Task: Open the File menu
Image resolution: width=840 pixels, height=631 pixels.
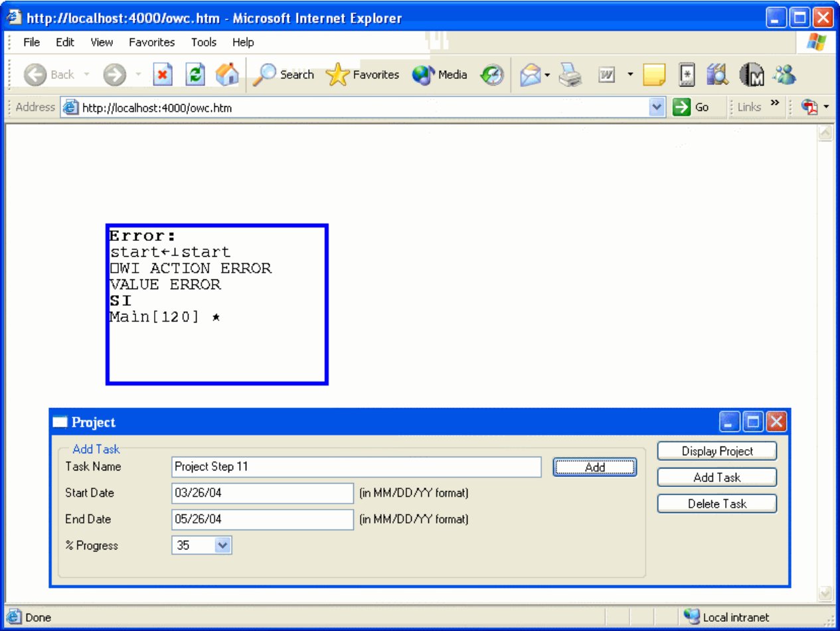Action: click(31, 42)
